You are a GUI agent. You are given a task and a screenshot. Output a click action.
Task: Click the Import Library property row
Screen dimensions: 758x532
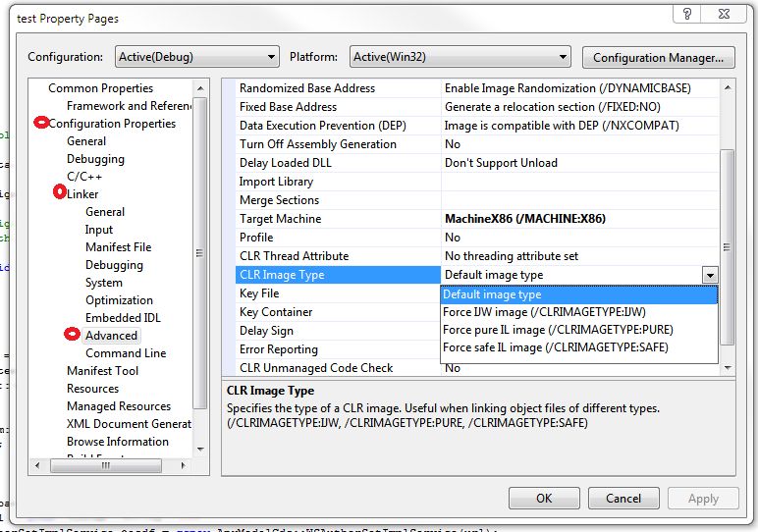[276, 182]
